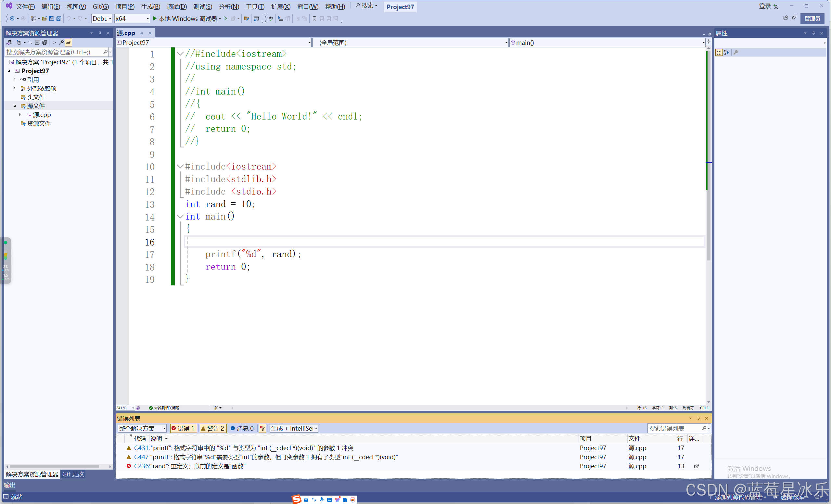Click Solution Explorer sync with active document icon

pyautogui.click(x=30, y=43)
